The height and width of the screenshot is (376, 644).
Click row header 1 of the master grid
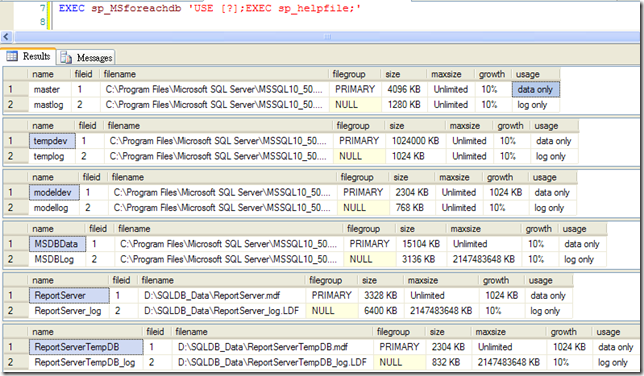click(x=16, y=90)
